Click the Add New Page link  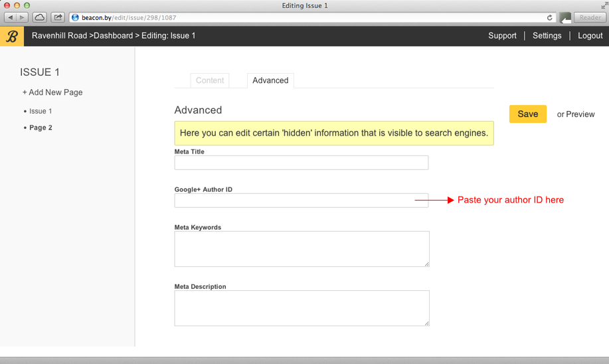(x=52, y=92)
